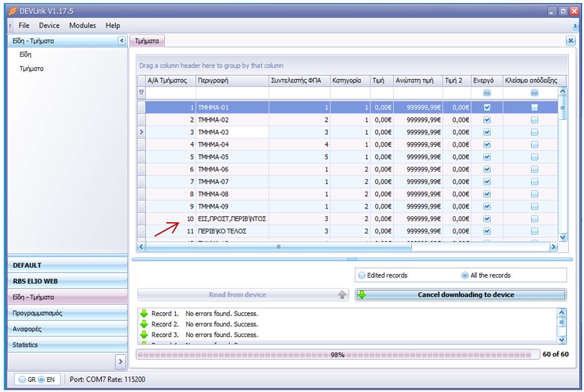Click the green arrow icon beside Record 3
Viewport: 584px width, 392px height.
pos(144,335)
